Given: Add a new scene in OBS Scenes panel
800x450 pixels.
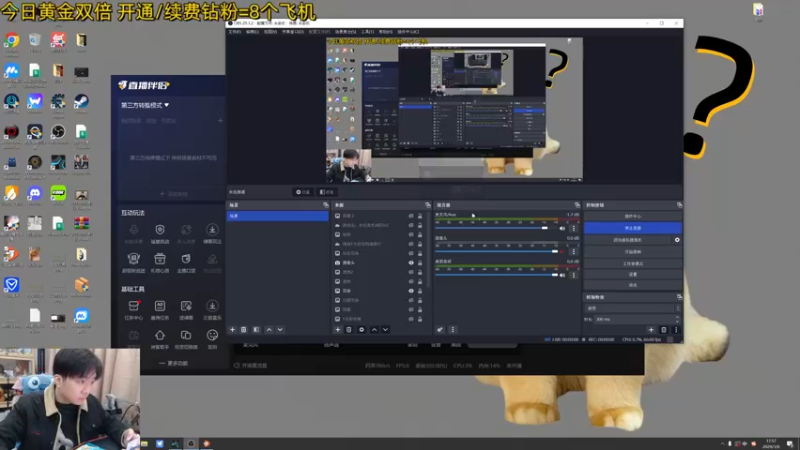Looking at the screenshot, I should (232, 330).
